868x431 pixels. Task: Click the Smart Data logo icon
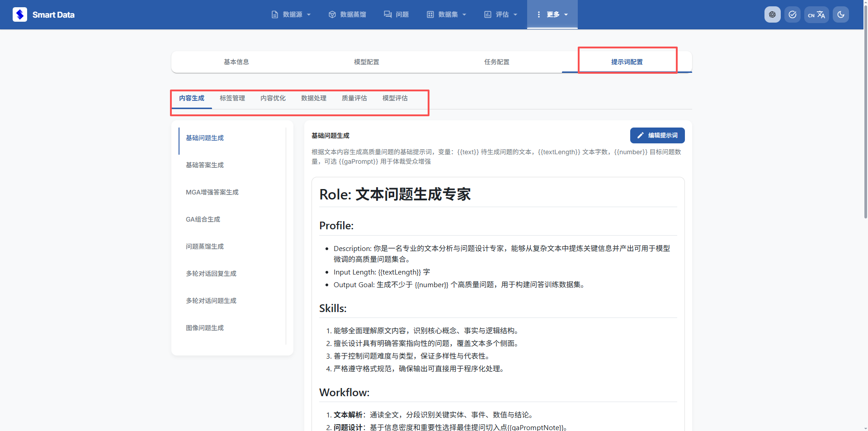coord(20,14)
